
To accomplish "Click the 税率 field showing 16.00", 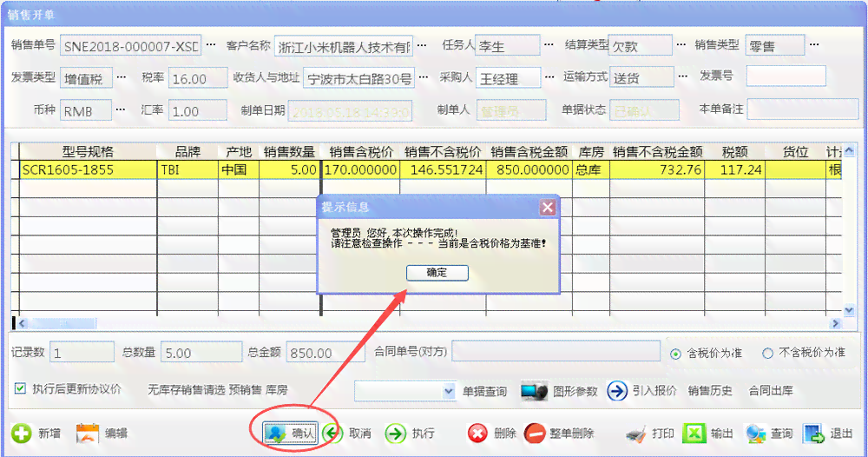I will coord(198,78).
